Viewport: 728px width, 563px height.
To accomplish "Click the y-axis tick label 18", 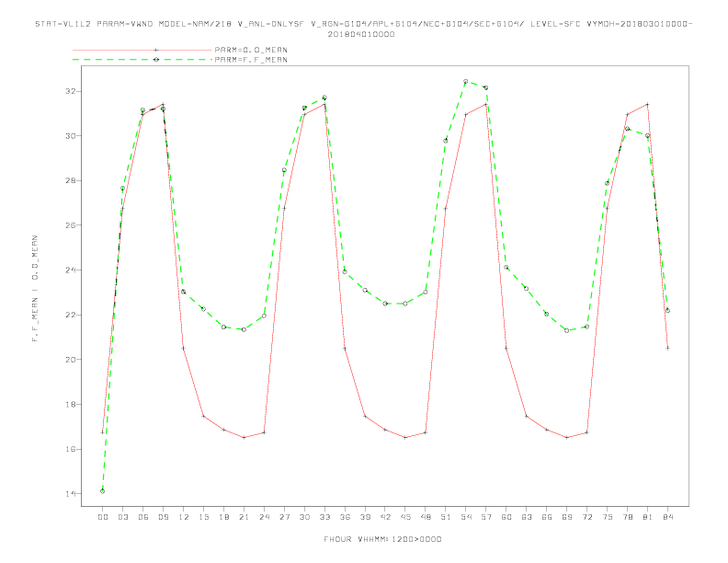I will pyautogui.click(x=71, y=404).
